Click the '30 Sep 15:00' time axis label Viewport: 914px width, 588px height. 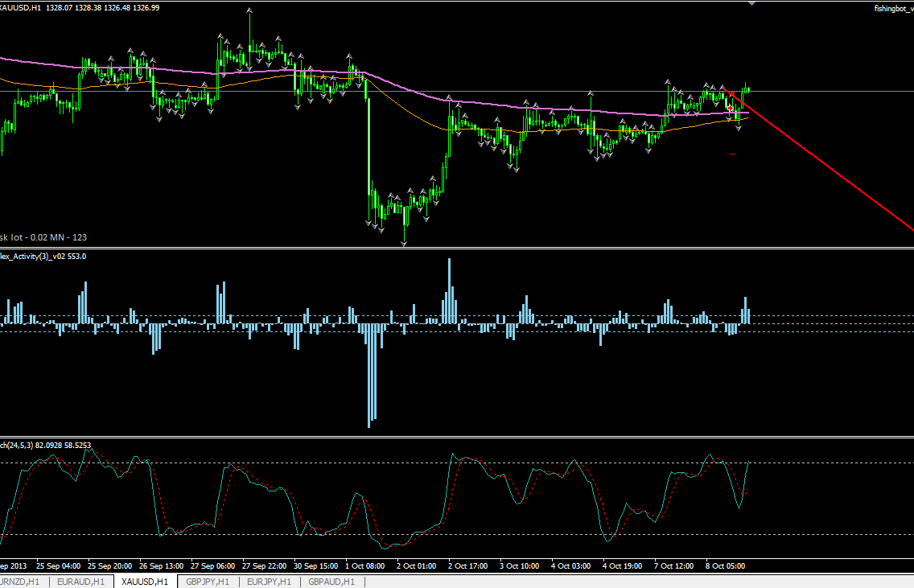pos(316,565)
